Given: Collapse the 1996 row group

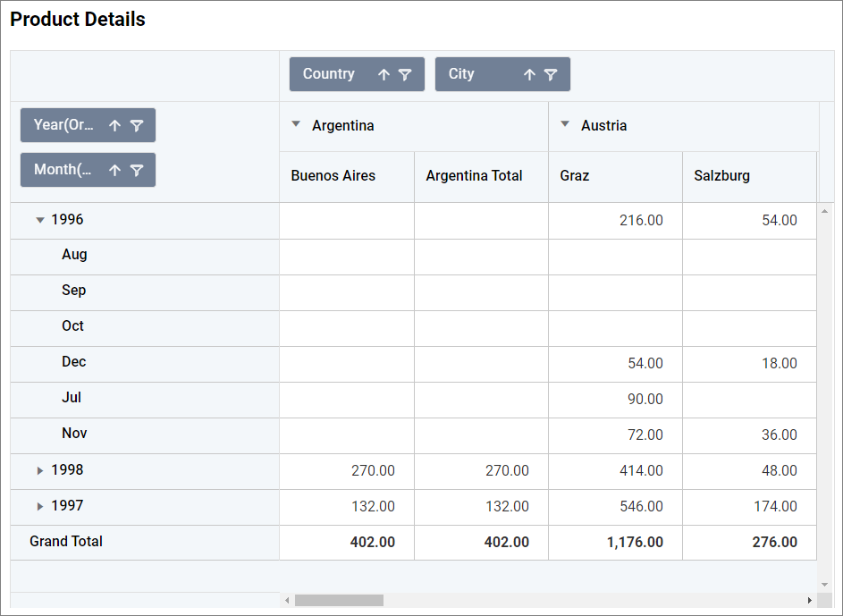Looking at the screenshot, I should (x=39, y=220).
